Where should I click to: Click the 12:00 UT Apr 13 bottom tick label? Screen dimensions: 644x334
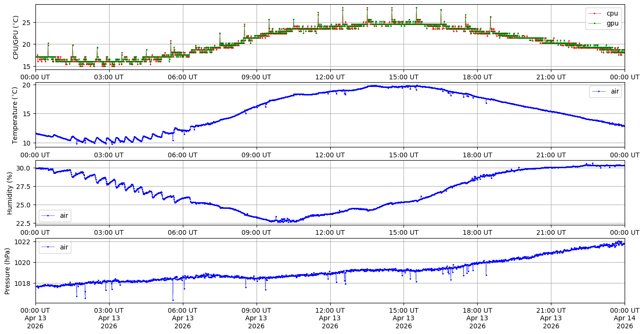tap(330, 318)
